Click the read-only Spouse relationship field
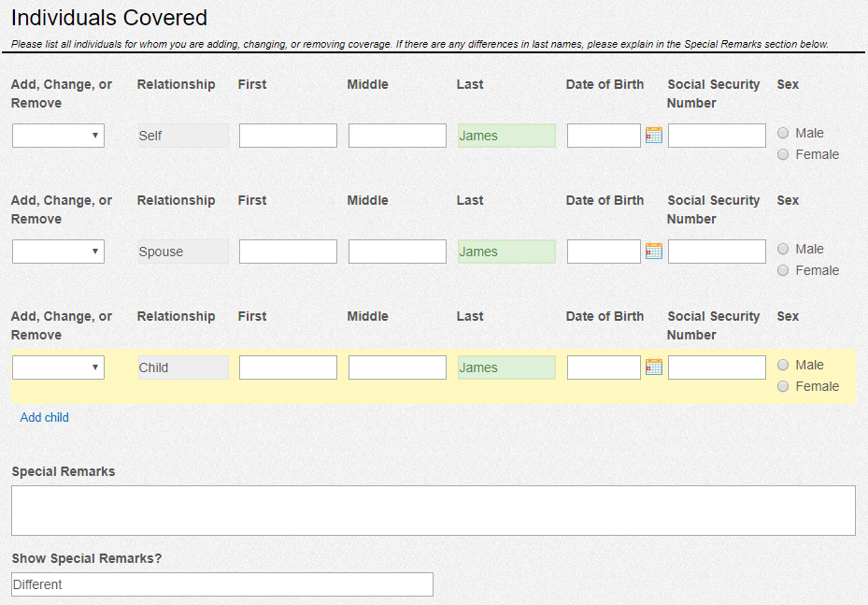868x605 pixels. (183, 252)
